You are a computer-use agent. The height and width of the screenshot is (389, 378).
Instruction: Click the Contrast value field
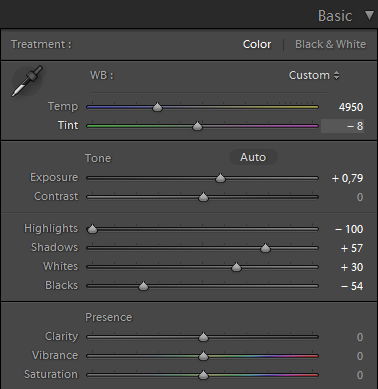click(360, 197)
